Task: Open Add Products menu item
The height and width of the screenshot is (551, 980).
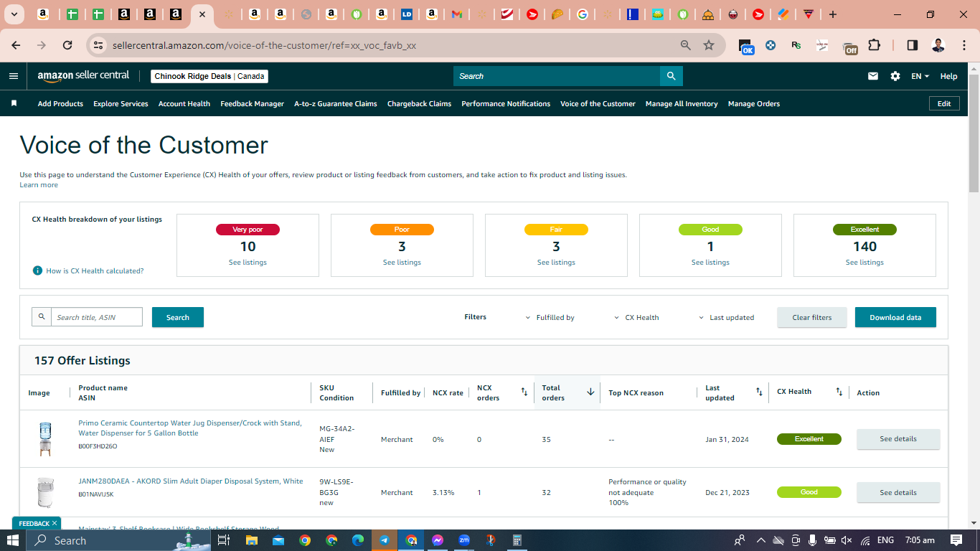Action: pos(60,103)
